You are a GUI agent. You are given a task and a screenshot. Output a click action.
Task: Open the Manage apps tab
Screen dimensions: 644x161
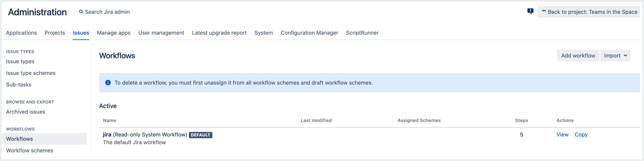[x=114, y=33]
